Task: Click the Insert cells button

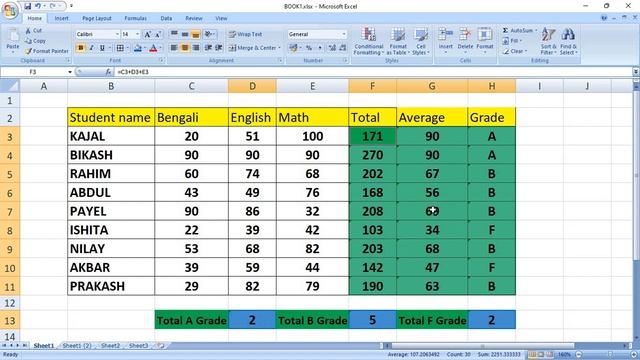Action: point(446,40)
